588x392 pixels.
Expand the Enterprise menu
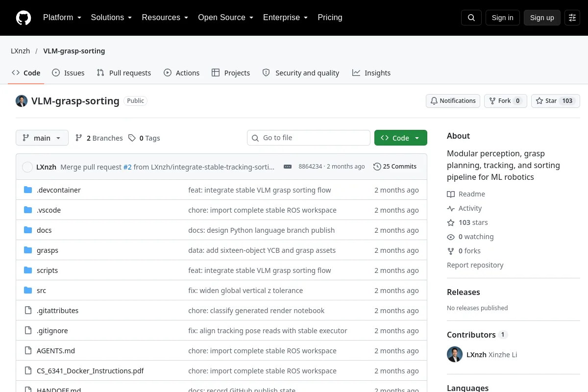pos(286,18)
